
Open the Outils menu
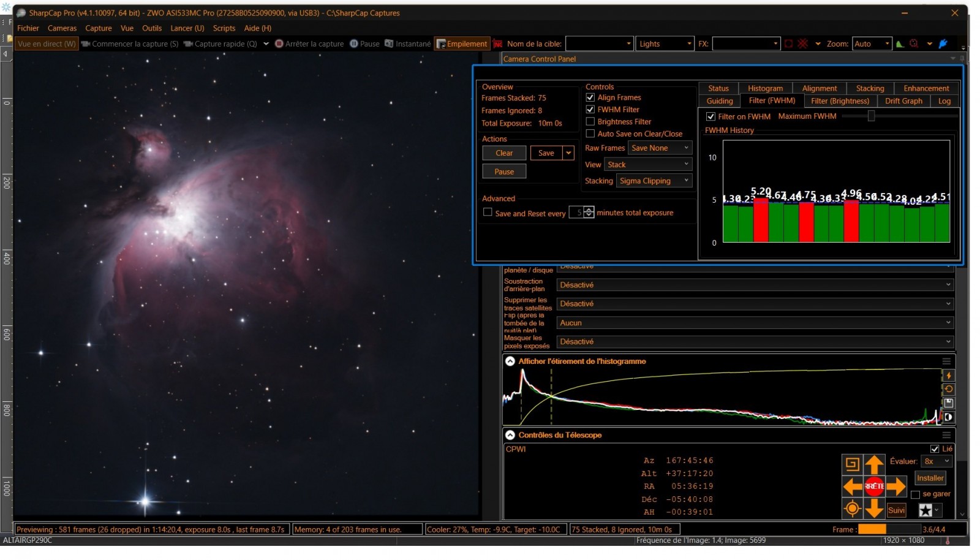[152, 28]
